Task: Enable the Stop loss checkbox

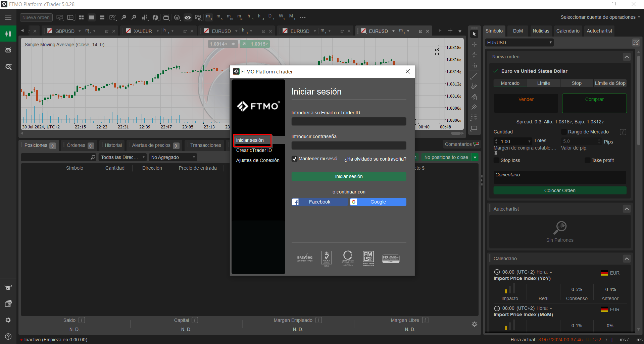Action: point(496,161)
